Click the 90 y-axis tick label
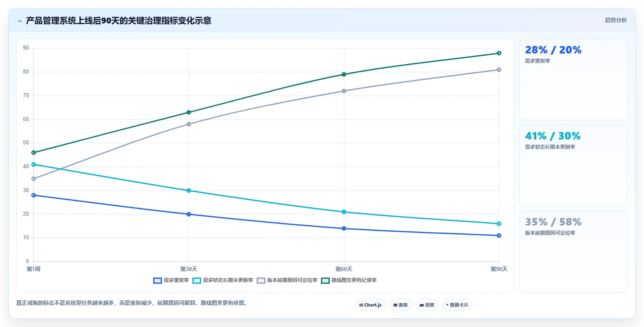This screenshot has height=327, width=644. coord(26,48)
